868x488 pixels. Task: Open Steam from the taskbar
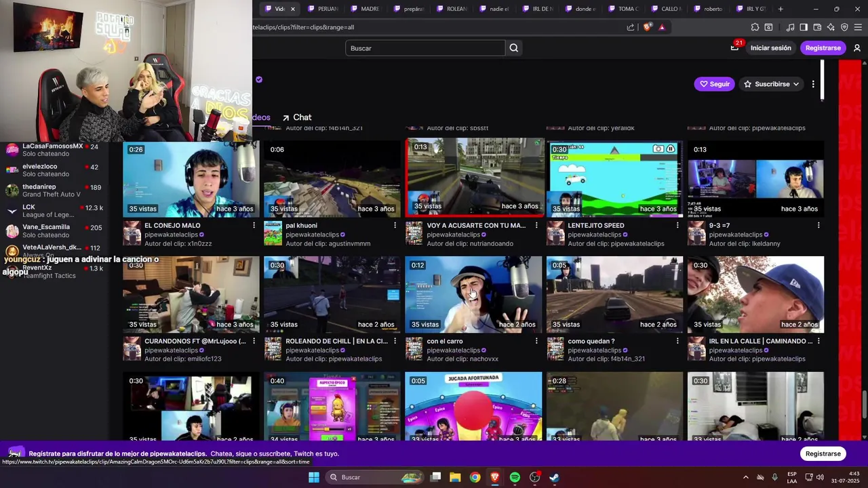click(554, 477)
